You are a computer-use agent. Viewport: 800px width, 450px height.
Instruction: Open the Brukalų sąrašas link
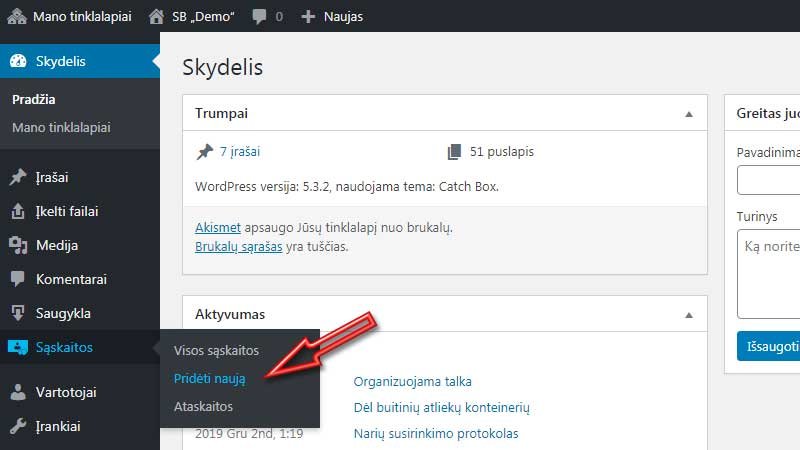[238, 246]
